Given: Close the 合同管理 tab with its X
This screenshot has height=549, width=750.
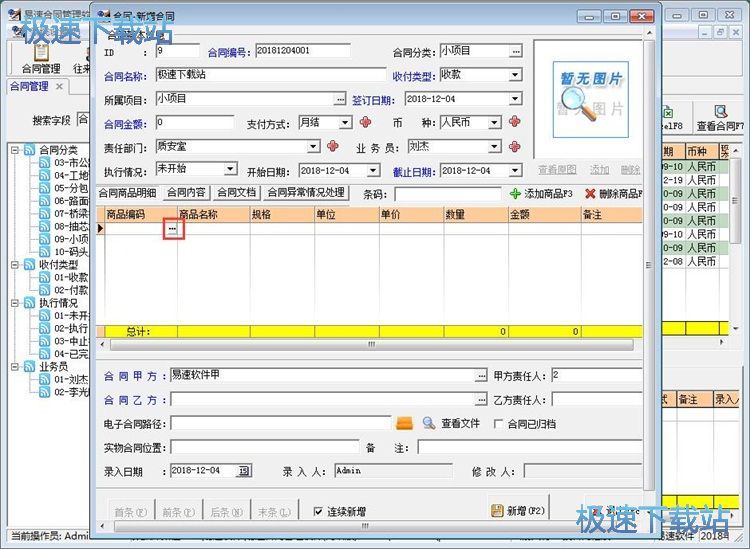Looking at the screenshot, I should click(59, 87).
